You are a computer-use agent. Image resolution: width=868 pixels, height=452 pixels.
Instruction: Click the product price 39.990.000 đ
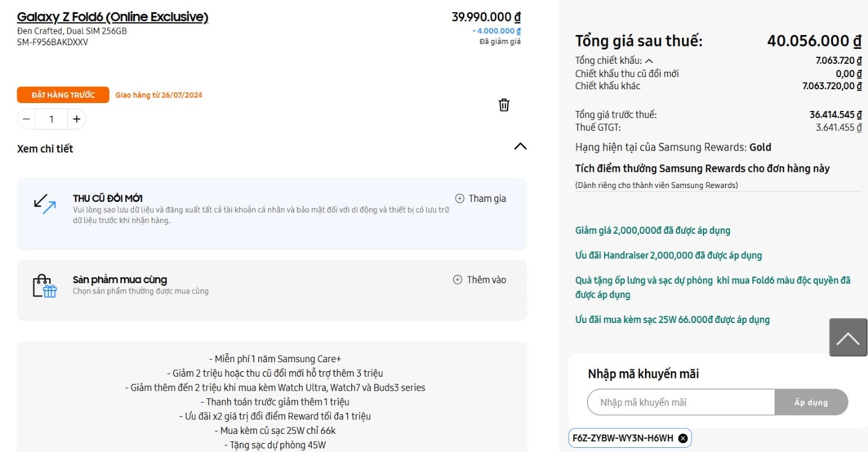tap(486, 17)
